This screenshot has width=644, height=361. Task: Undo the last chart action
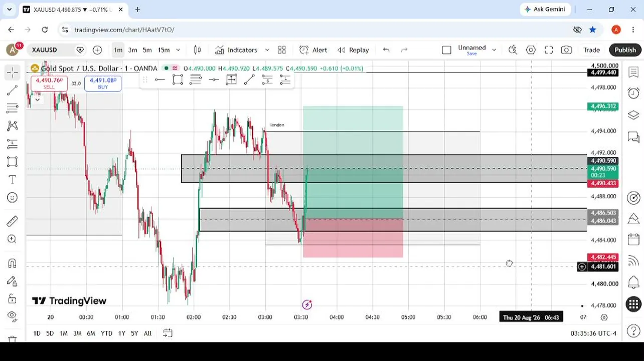[386, 50]
